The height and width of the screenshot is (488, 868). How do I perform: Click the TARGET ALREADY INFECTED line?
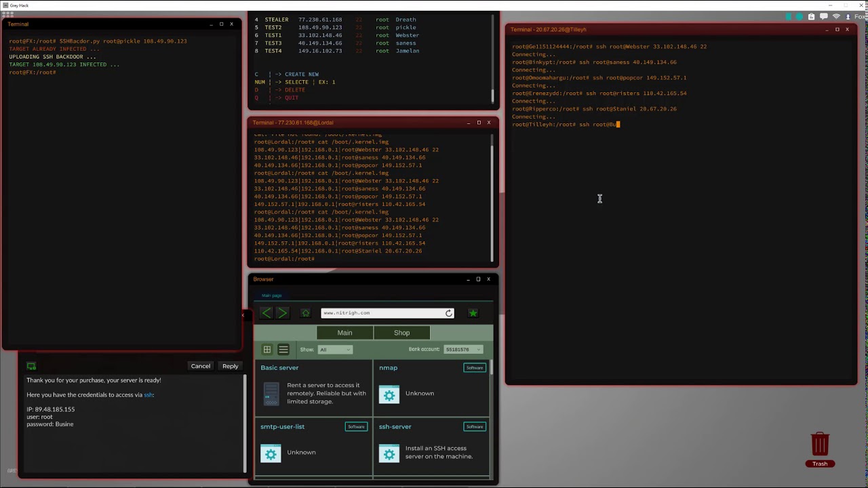pyautogui.click(x=54, y=49)
